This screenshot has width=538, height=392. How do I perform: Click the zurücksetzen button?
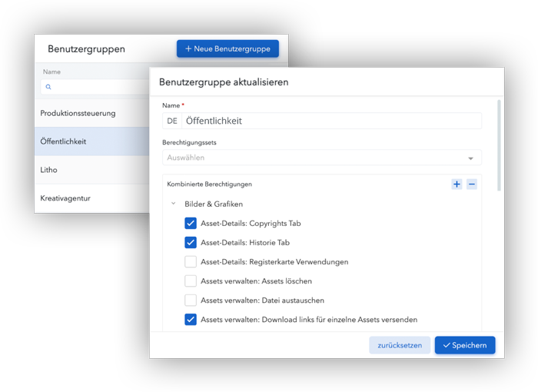tap(400, 345)
